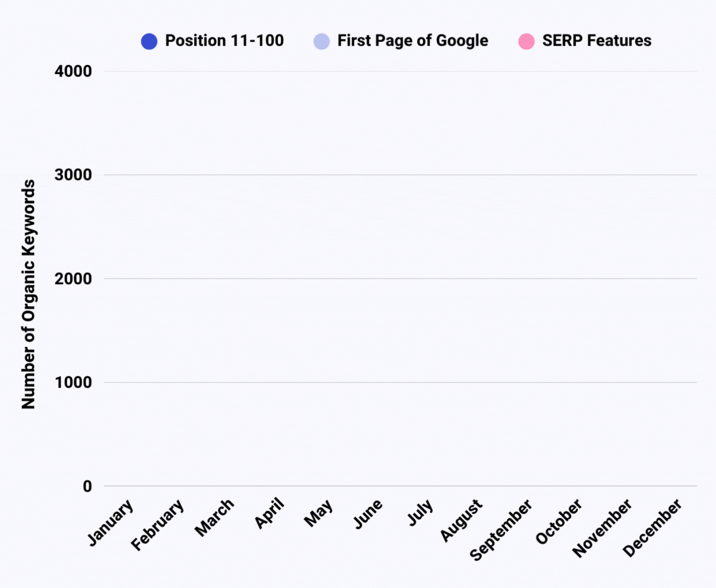Click the 2000 y-axis value
Screen dimensions: 716x588
(x=73, y=279)
